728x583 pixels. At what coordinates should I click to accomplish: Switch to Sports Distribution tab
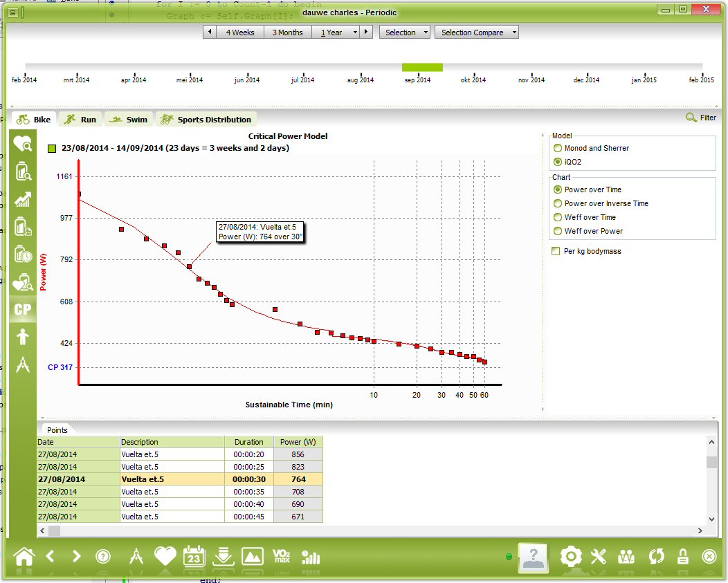[x=206, y=119]
